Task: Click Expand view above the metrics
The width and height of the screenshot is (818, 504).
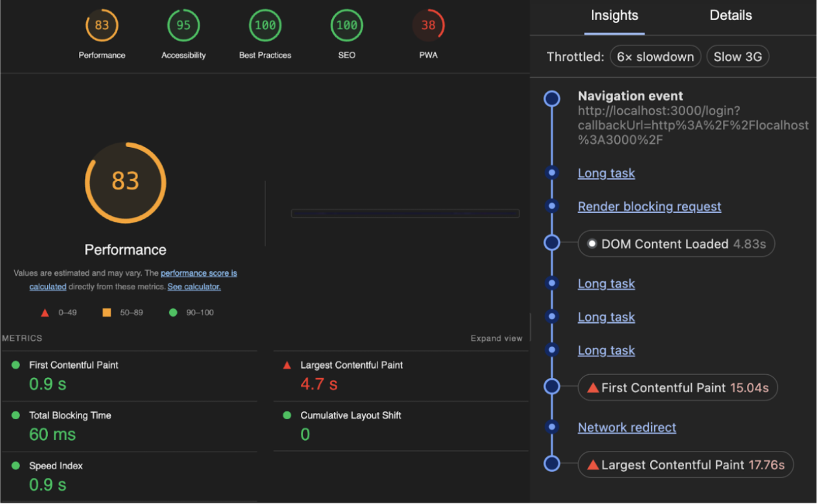Action: [496, 338]
